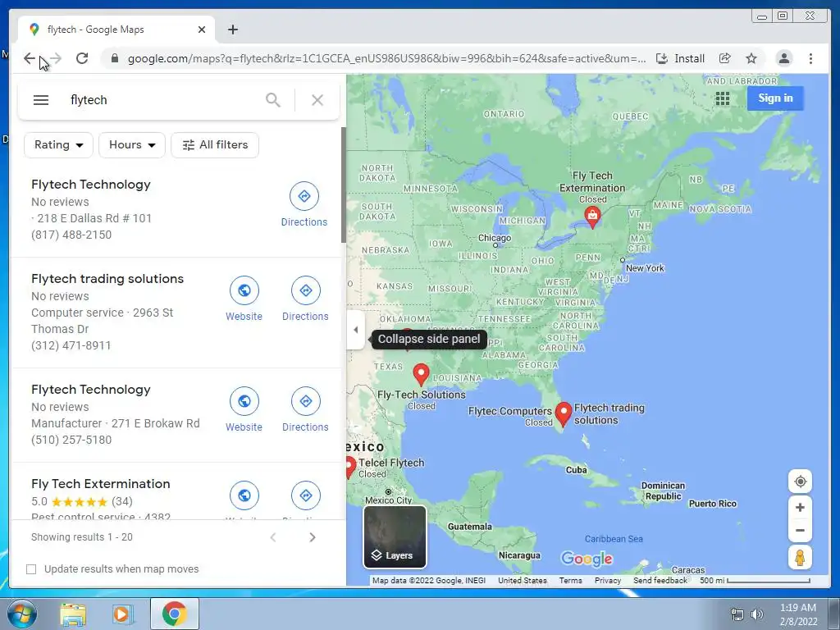
Task: Open Google apps grid
Action: pyautogui.click(x=722, y=98)
